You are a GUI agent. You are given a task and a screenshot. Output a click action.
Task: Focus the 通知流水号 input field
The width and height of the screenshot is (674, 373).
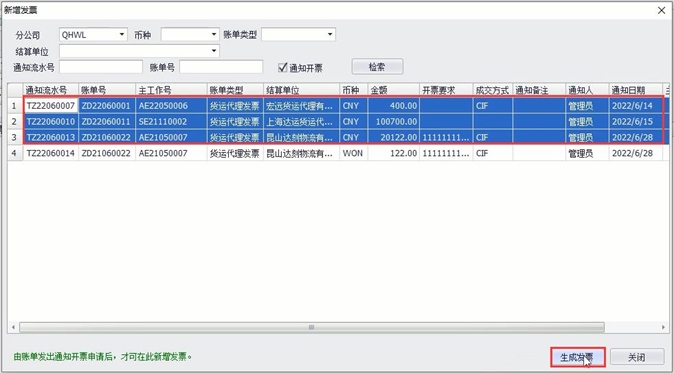pos(101,67)
